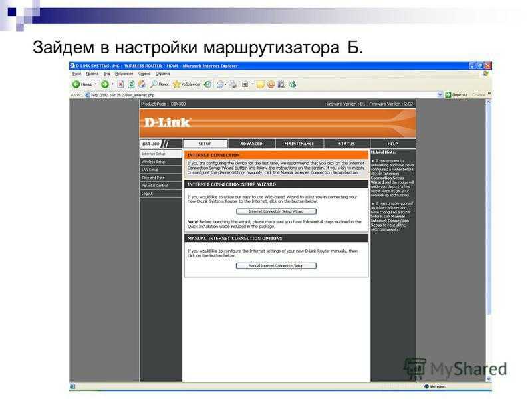Expand the Forward button history arrow
This screenshot has height=399, width=532.
(112, 84)
